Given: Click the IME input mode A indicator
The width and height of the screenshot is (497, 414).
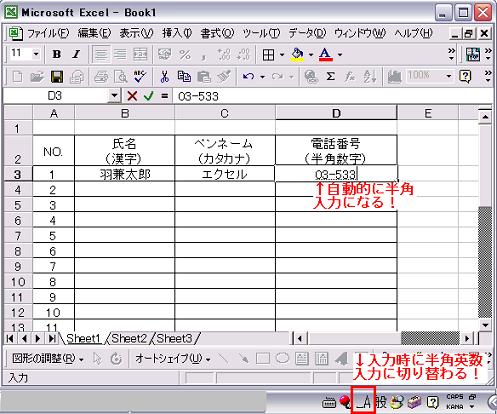Looking at the screenshot, I should tap(364, 402).
